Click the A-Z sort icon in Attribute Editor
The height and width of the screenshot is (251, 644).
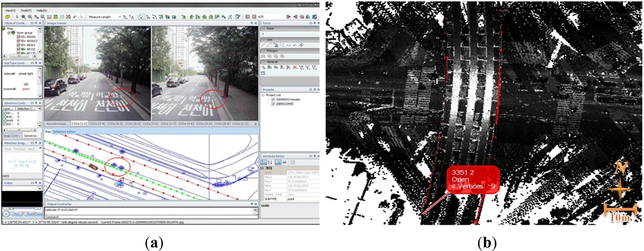coord(270,163)
